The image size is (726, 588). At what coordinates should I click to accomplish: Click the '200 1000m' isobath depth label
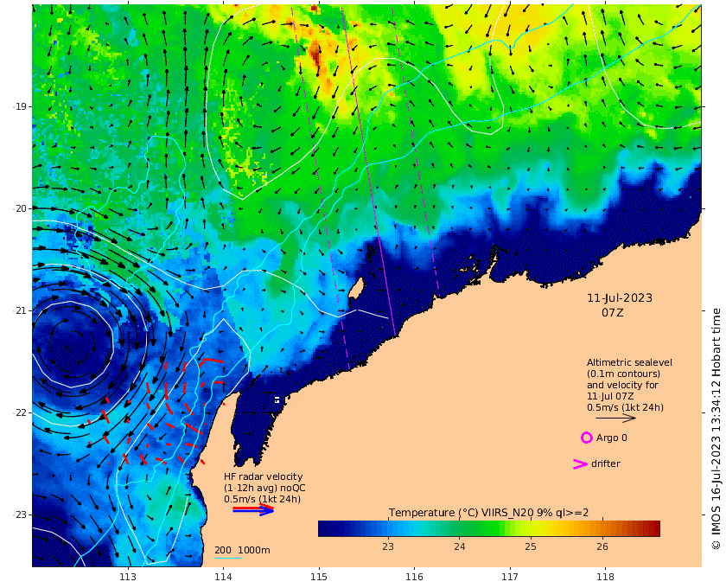point(242,550)
